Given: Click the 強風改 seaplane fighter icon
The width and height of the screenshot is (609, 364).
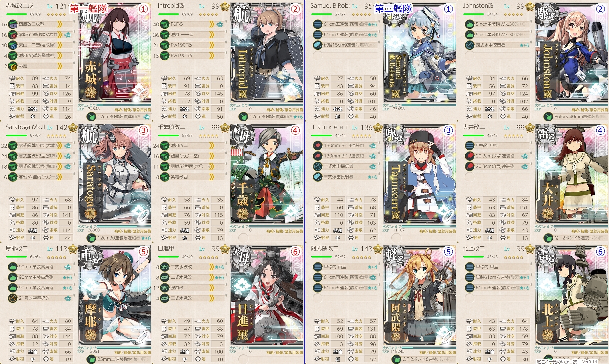Looking at the screenshot, I should (165, 288).
